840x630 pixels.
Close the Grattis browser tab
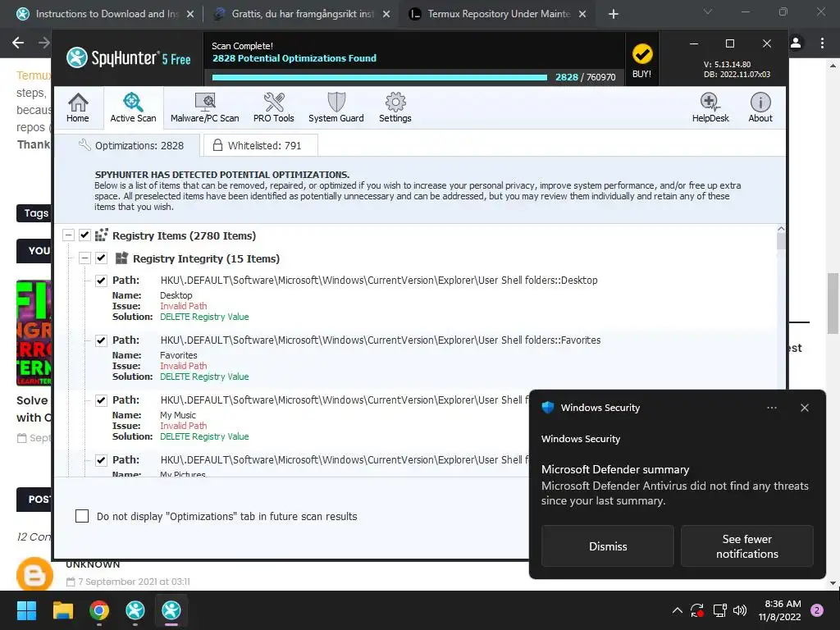tap(386, 14)
